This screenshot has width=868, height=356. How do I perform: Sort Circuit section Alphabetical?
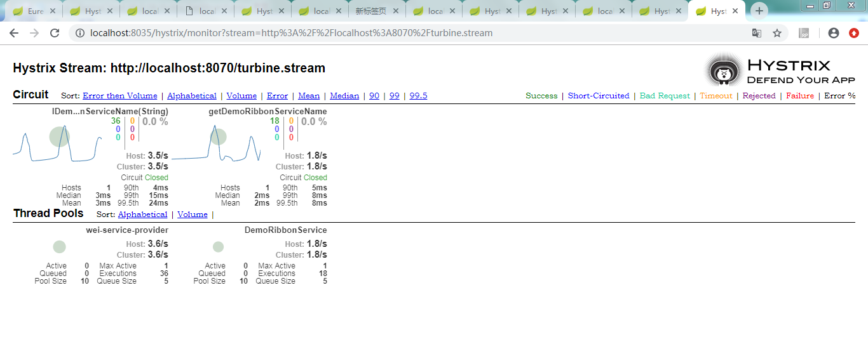[192, 96]
